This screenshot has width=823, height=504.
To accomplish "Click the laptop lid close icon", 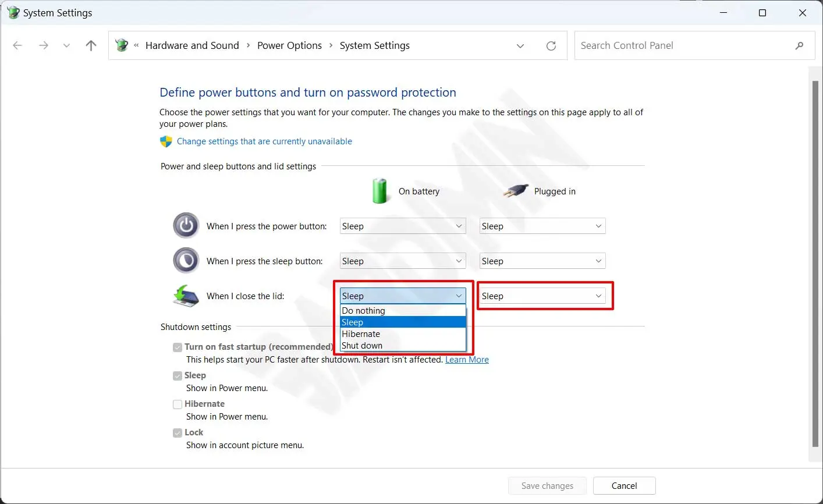I will point(186,296).
